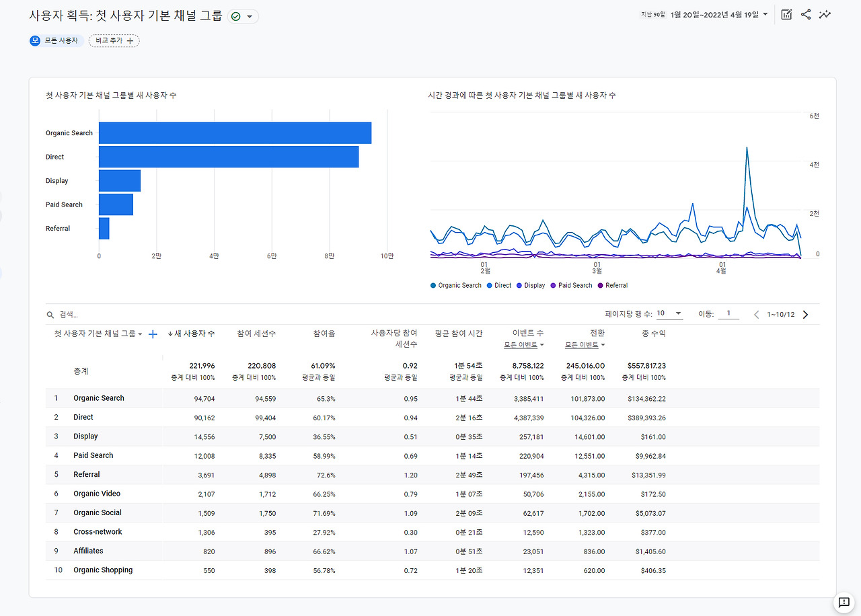Open 모든 이벤트 dropdown under 이벤트 수
Screen dimensions: 861x616
click(x=524, y=345)
